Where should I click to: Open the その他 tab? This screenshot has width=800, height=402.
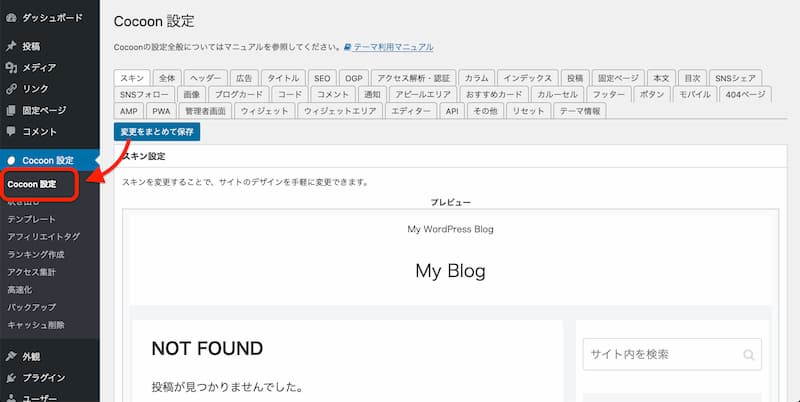click(485, 111)
